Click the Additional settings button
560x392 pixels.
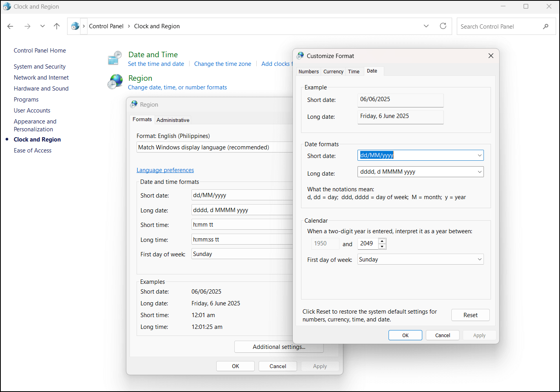[x=279, y=347]
